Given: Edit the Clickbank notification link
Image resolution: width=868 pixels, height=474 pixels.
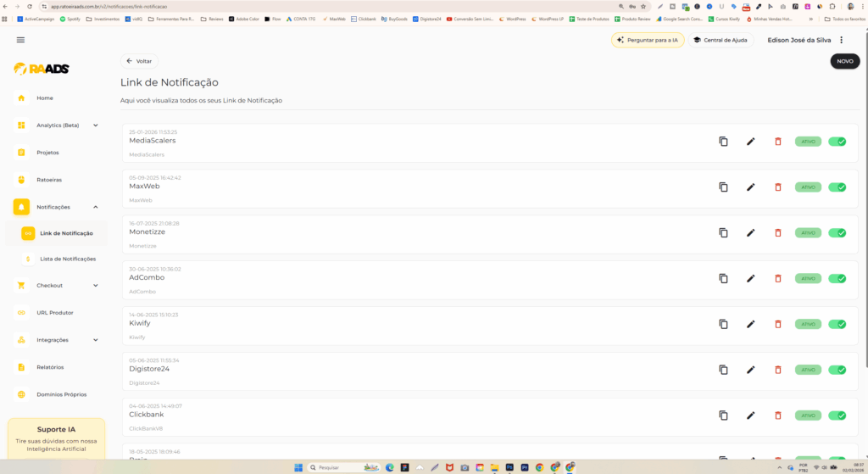Looking at the screenshot, I should 751,415.
